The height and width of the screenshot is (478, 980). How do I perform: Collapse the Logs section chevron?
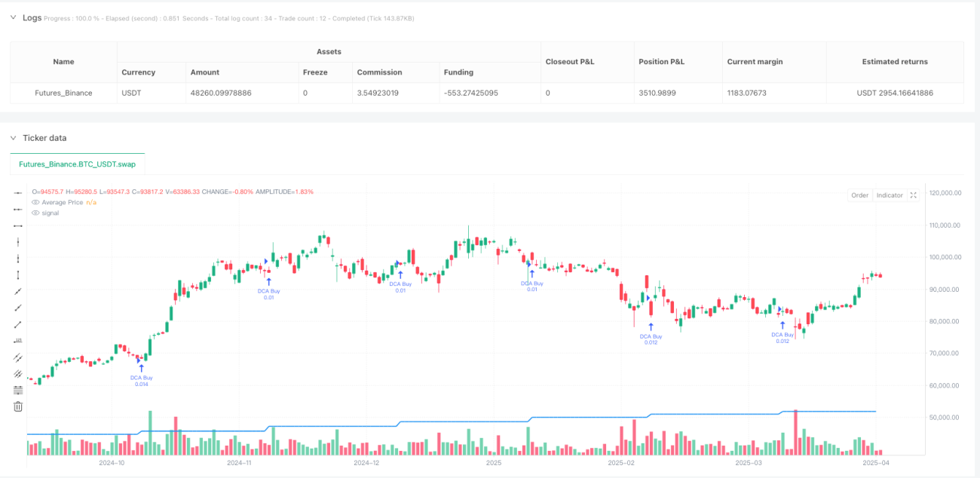13,17
